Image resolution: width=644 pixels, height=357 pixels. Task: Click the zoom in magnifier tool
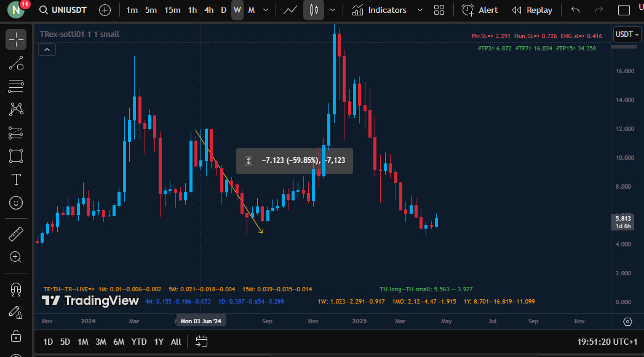click(16, 257)
